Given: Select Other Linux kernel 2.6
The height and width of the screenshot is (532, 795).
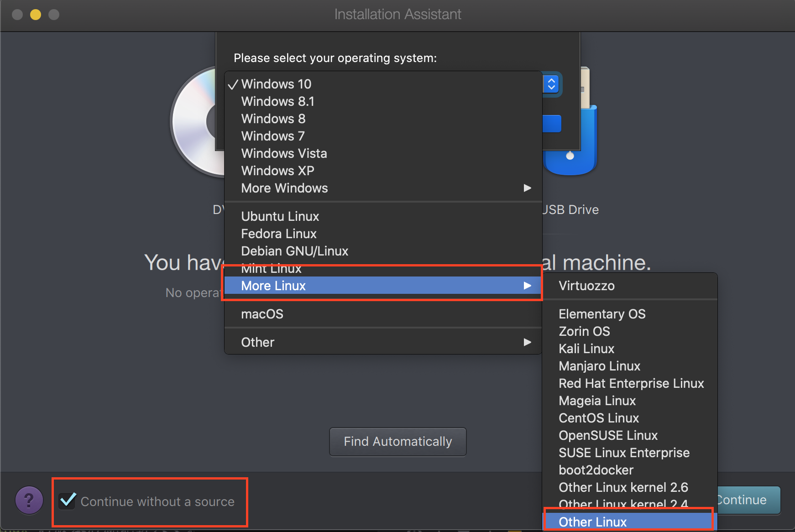Looking at the screenshot, I should pyautogui.click(x=630, y=487).
